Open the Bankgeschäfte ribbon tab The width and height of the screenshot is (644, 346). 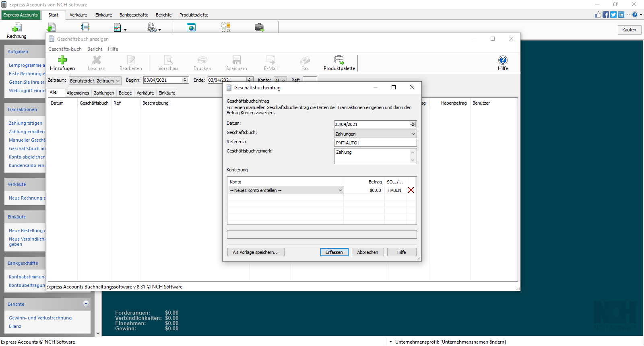pos(134,15)
